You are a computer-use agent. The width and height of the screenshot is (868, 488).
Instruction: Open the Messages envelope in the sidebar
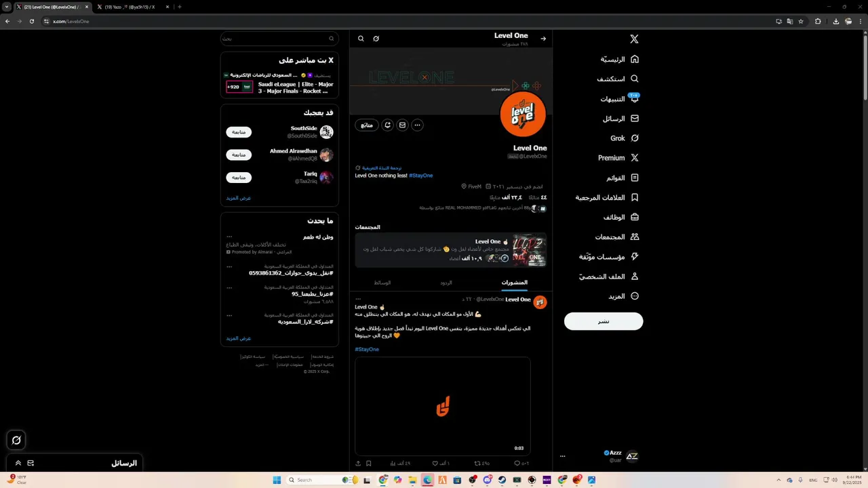(635, 119)
